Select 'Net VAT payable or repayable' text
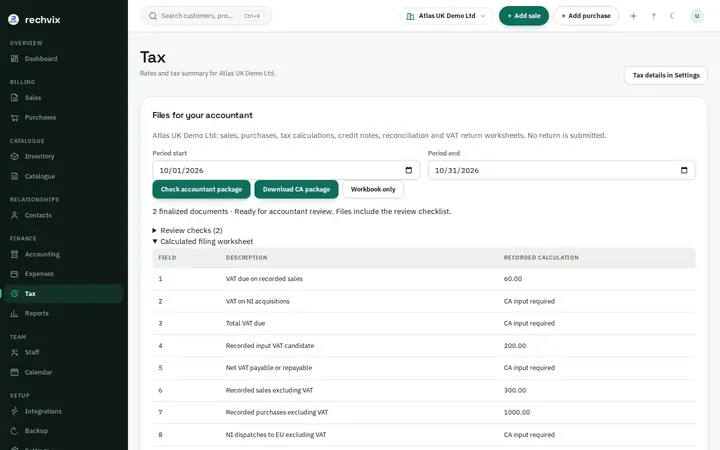Viewport: 720px width, 450px height. point(269,368)
